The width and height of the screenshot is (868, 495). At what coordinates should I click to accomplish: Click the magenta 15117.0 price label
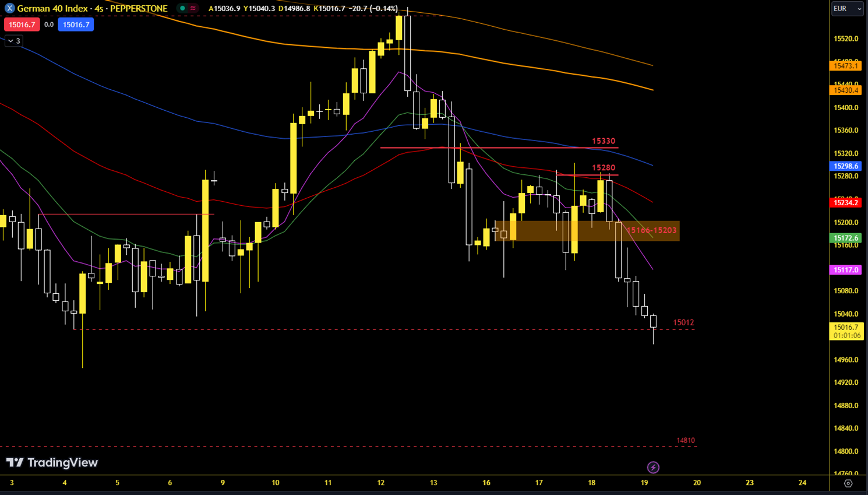[845, 270]
